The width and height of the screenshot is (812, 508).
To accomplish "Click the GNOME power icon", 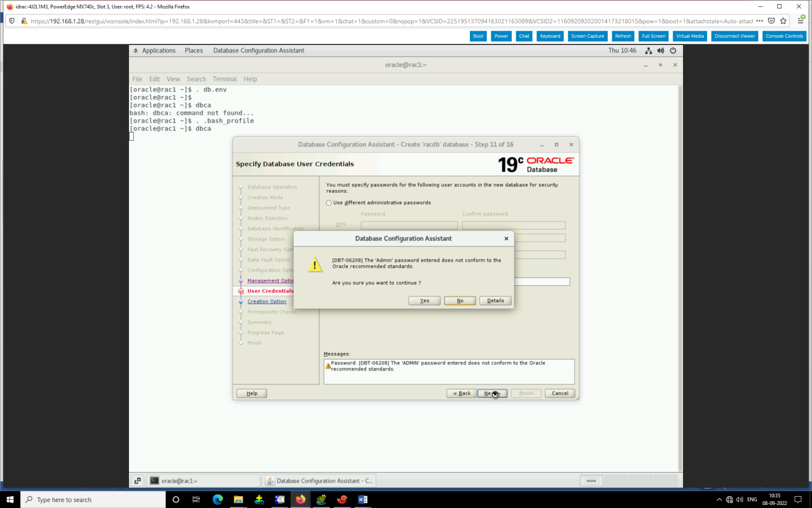I will 672,51.
